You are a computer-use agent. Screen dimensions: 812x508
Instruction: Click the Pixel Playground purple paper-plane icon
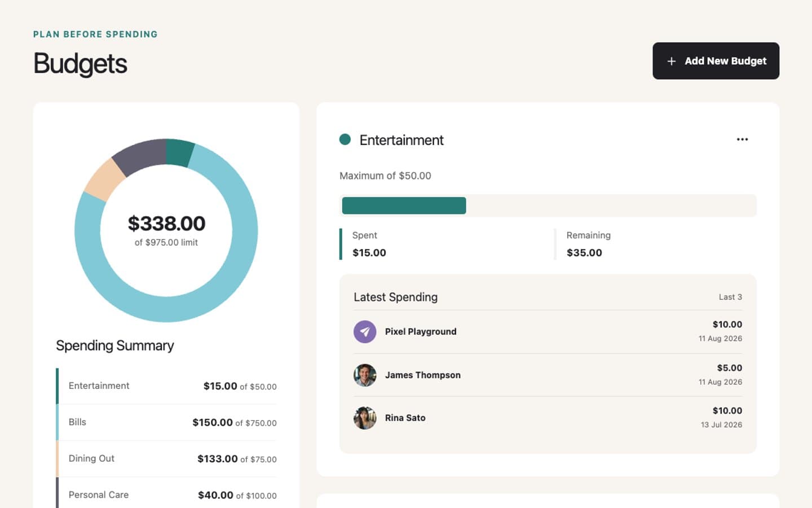click(x=365, y=332)
